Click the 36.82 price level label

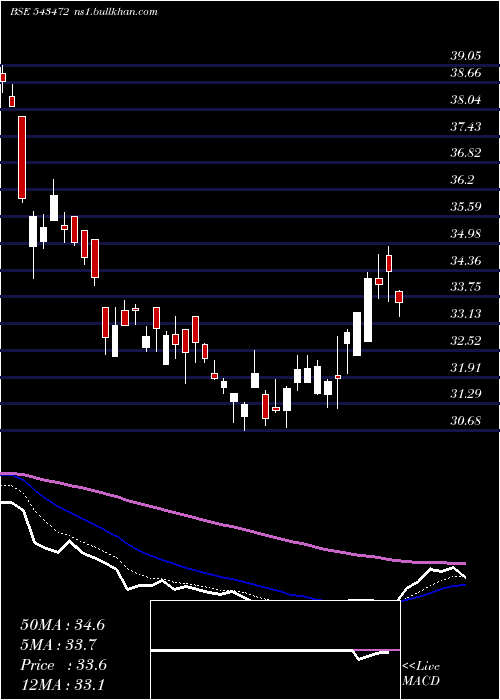[x=466, y=153]
